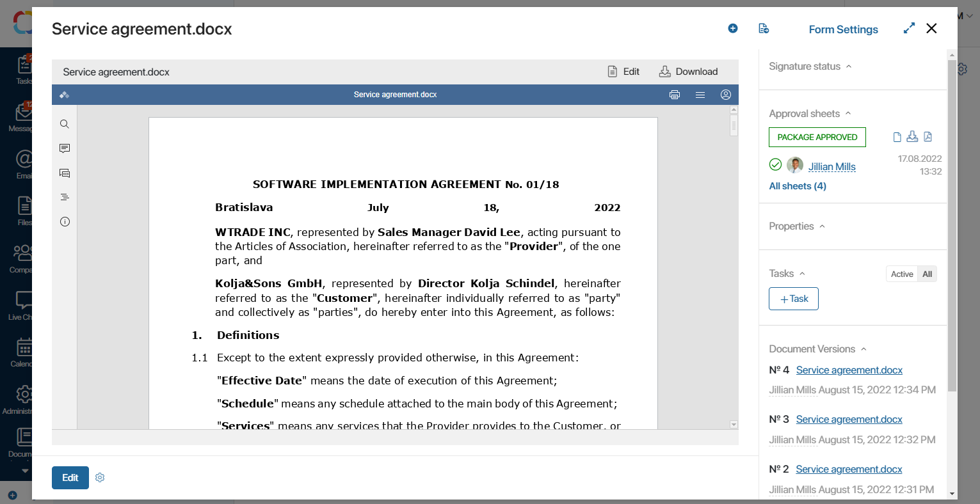Download the document from toolbar
The image size is (980, 504).
688,72
